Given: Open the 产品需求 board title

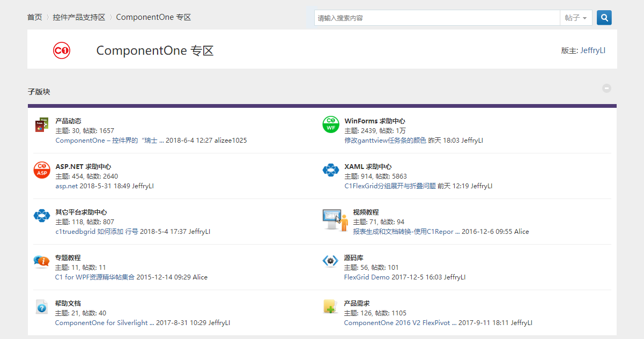Looking at the screenshot, I should pyautogui.click(x=357, y=304).
